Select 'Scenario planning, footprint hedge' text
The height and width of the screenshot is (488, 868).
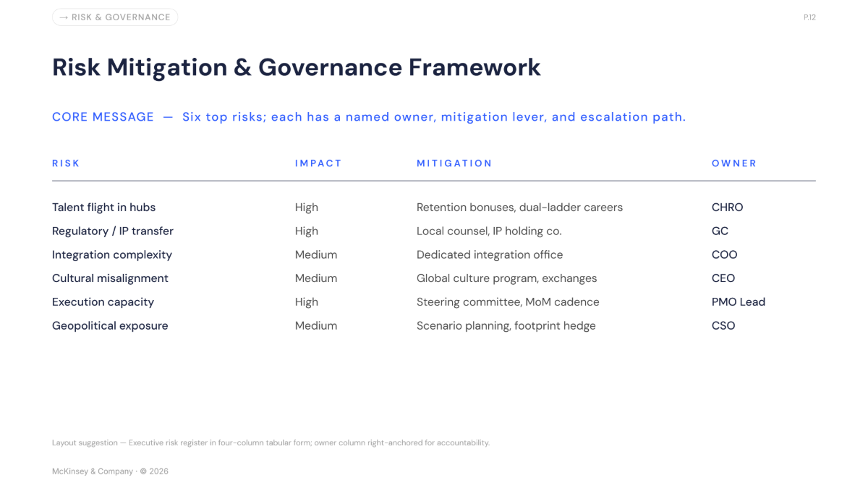pos(506,326)
